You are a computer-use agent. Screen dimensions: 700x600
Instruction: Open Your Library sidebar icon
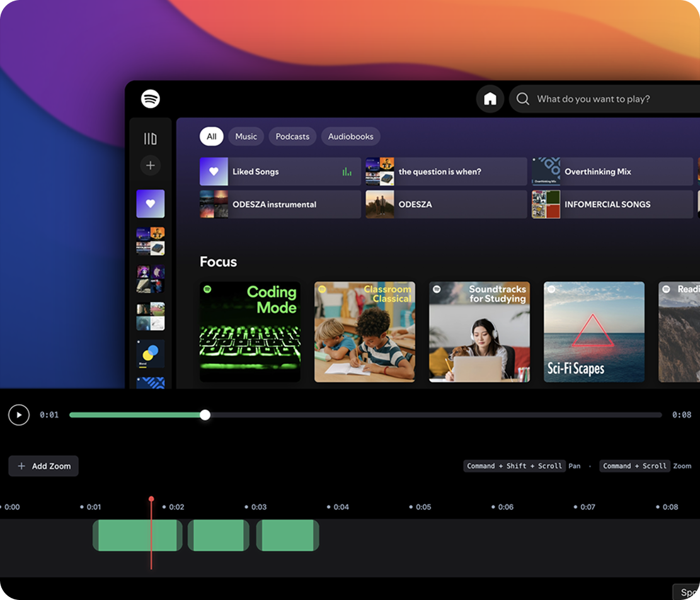[x=151, y=139]
